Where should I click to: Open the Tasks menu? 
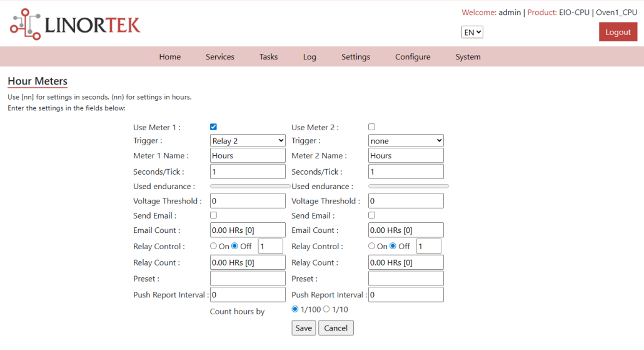pos(268,57)
